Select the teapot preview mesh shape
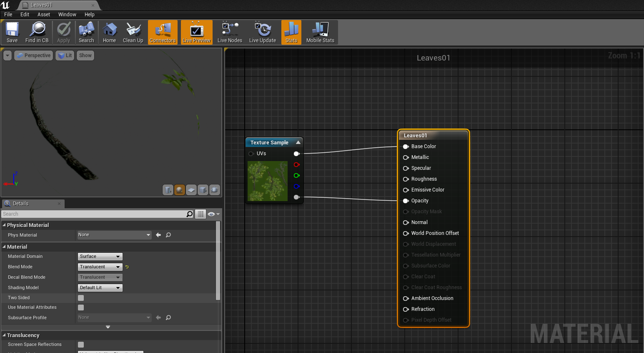 (x=214, y=190)
